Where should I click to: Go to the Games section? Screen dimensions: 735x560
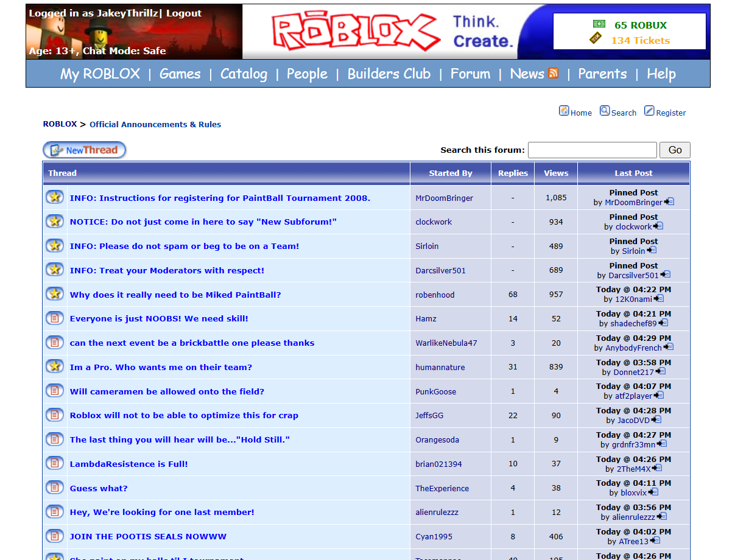180,74
